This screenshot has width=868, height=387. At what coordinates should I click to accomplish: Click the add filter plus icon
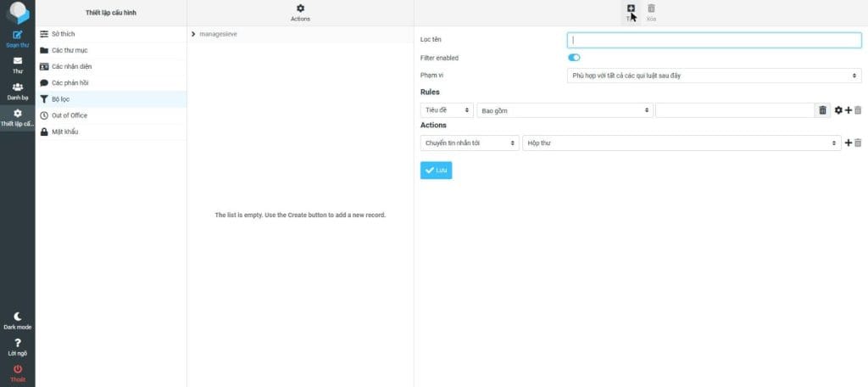tap(631, 8)
